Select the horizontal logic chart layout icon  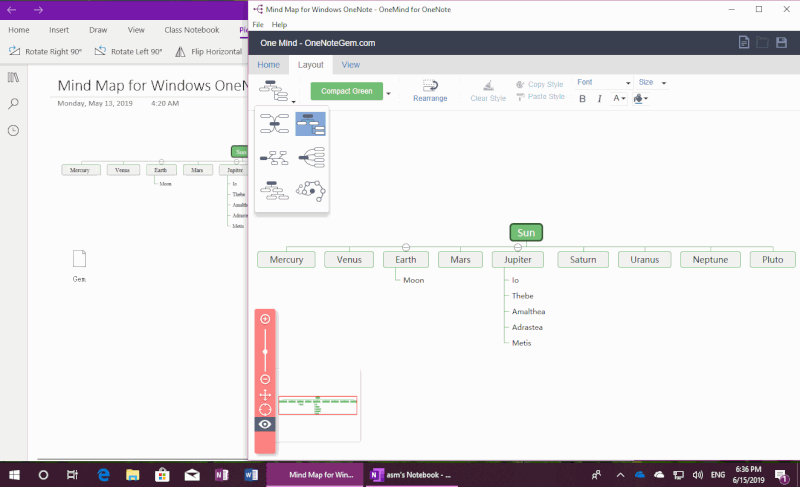pyautogui.click(x=274, y=158)
